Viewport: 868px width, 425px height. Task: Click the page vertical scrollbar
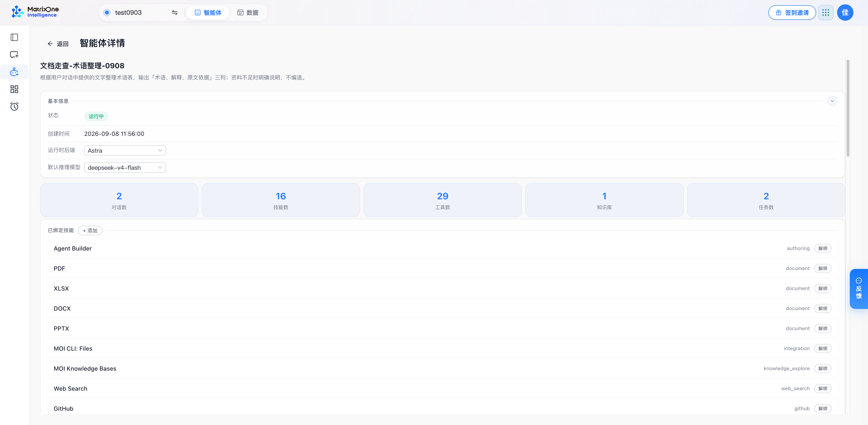click(x=848, y=108)
